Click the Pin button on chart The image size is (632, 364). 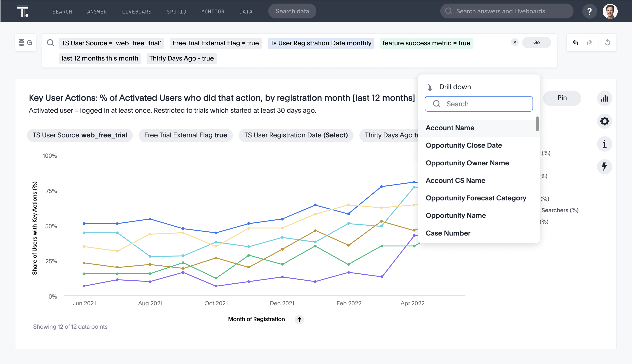tap(562, 97)
